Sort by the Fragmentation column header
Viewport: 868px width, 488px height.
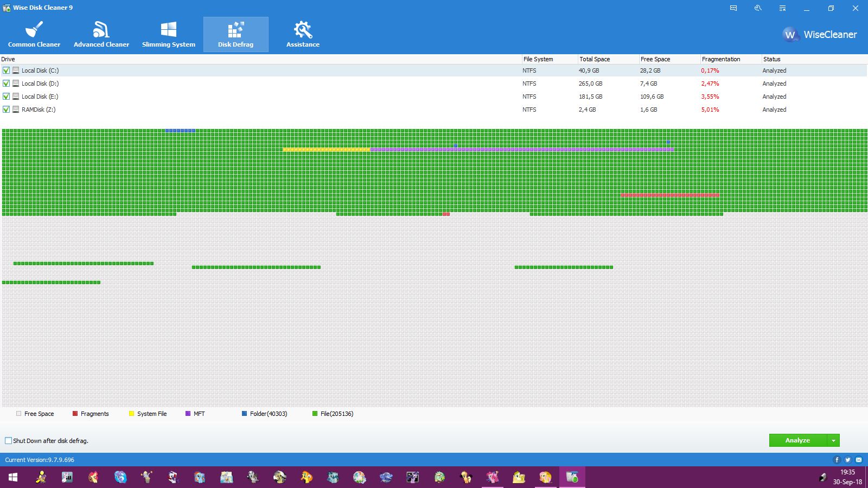click(731, 59)
